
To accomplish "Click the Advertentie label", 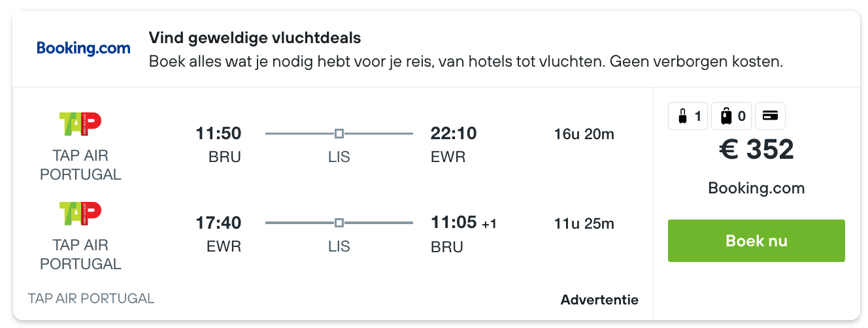I will [x=599, y=300].
